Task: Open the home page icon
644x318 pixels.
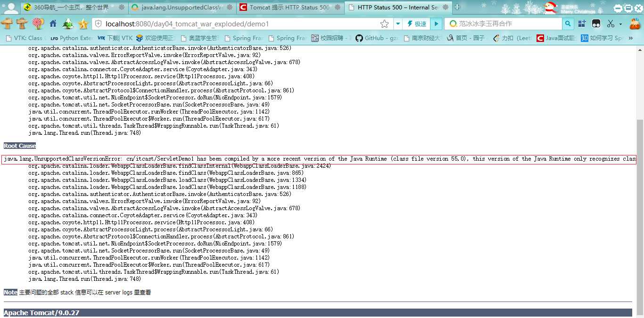Action: [53, 24]
